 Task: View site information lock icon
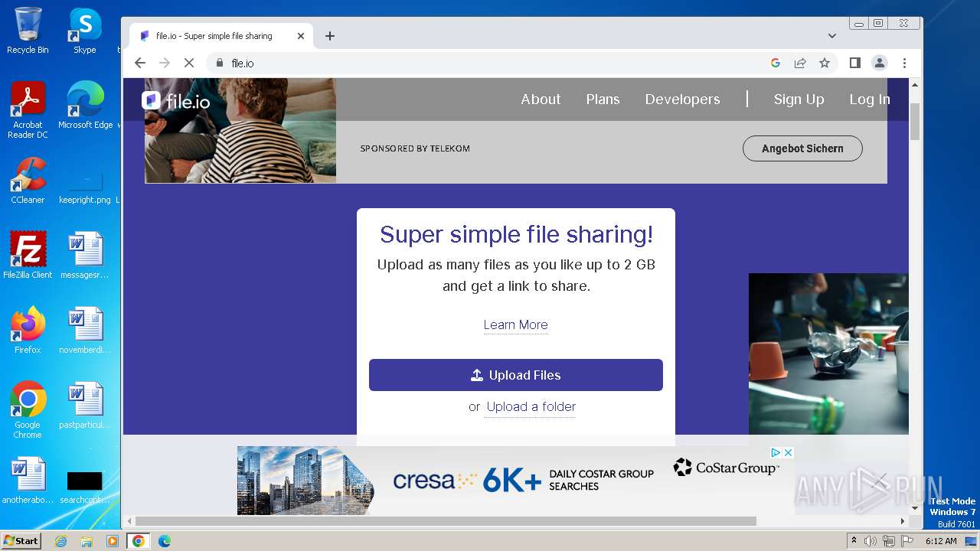tap(219, 63)
